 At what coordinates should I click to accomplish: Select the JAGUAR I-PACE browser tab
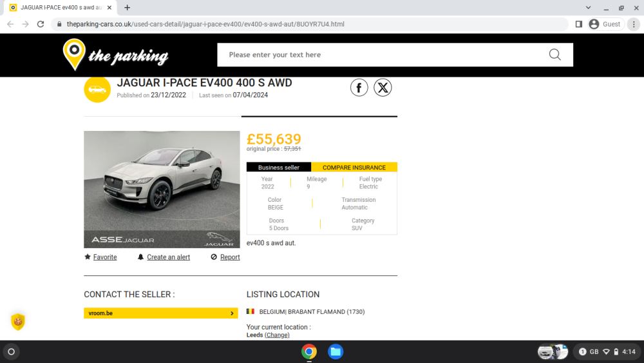[x=61, y=7]
